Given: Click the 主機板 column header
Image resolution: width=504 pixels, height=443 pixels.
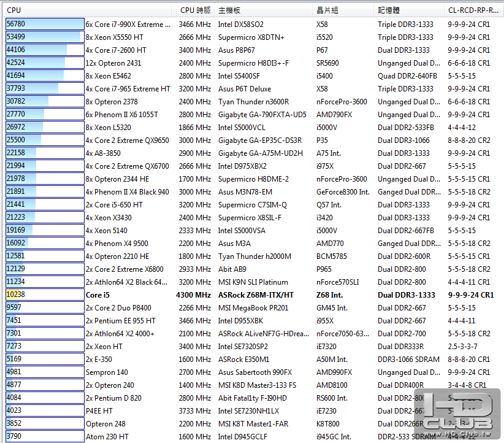Looking at the screenshot, I should (x=262, y=10).
